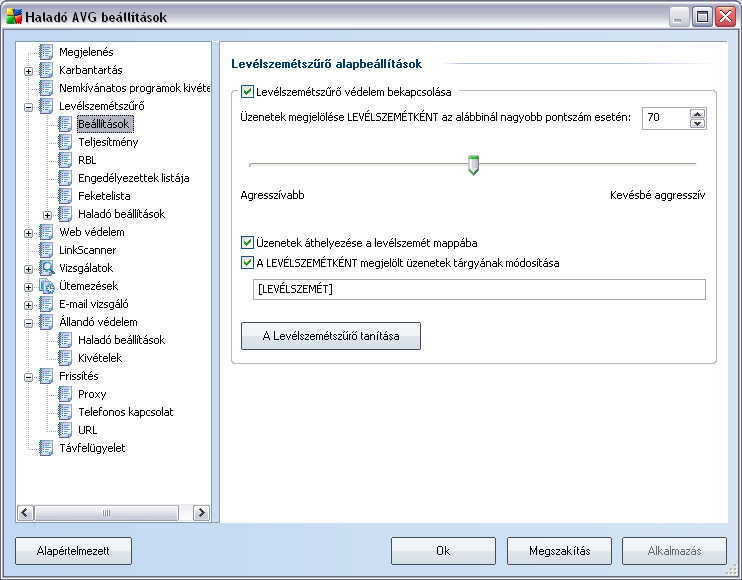Click the tree horizontal scrollbar thumb
This screenshot has width=742, height=580.
point(106,512)
